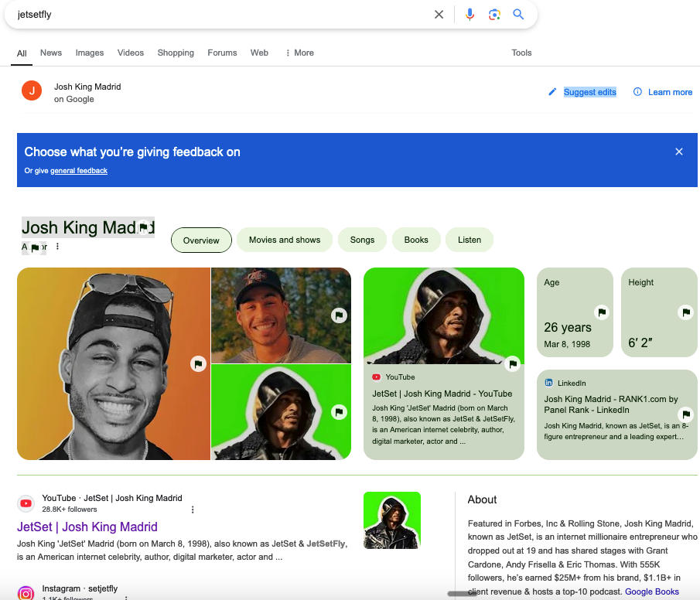Click the 28.8K+ followers text
700x600 pixels.
(69, 510)
